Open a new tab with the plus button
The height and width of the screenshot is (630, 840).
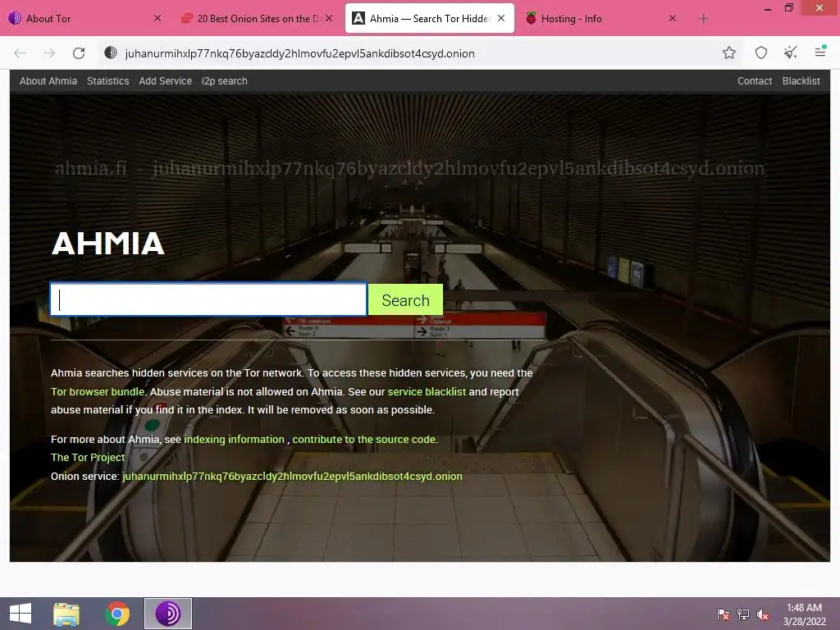click(703, 19)
